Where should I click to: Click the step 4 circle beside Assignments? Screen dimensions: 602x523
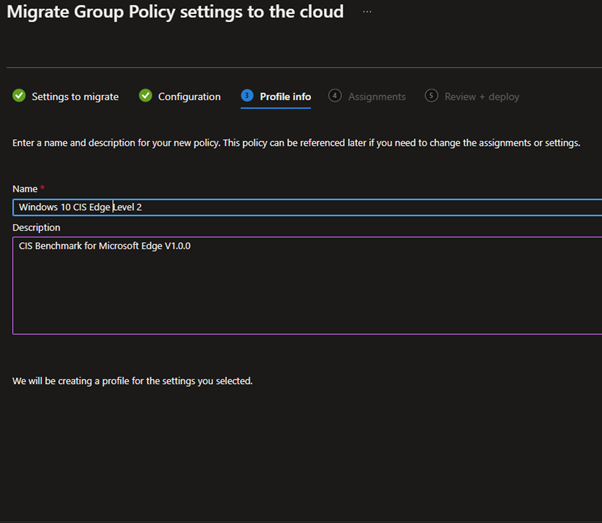(x=335, y=96)
